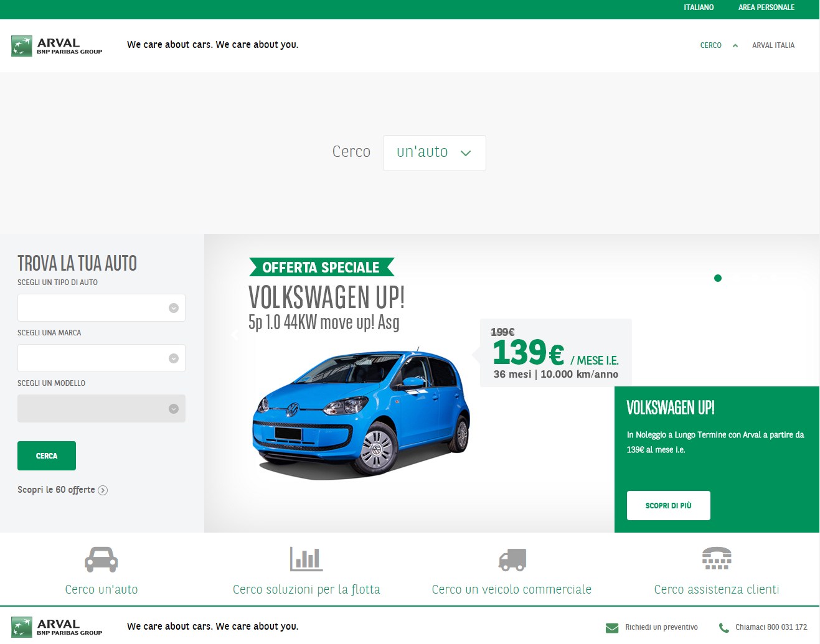Click the telephone customer assistance icon
The height and width of the screenshot is (644, 820).
[716, 558]
